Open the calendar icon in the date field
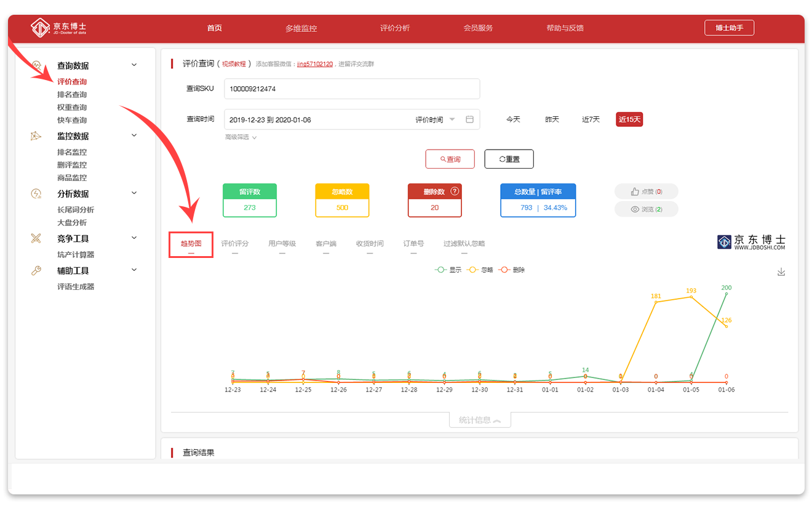This screenshot has width=812, height=511. [x=469, y=119]
